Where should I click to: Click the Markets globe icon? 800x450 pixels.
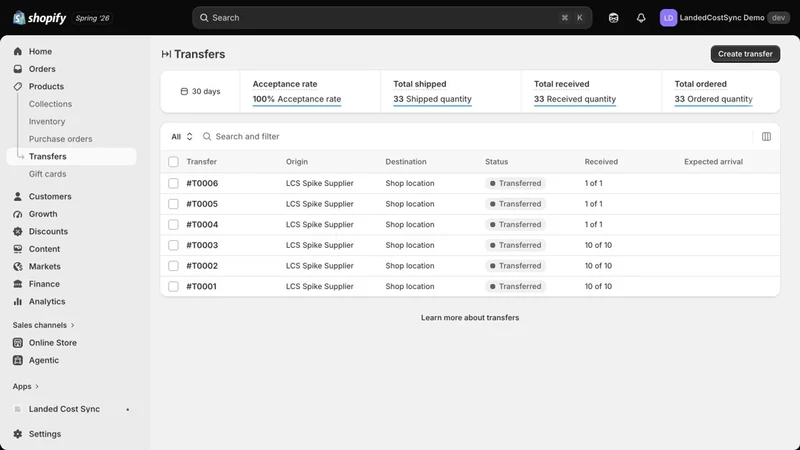tap(18, 266)
